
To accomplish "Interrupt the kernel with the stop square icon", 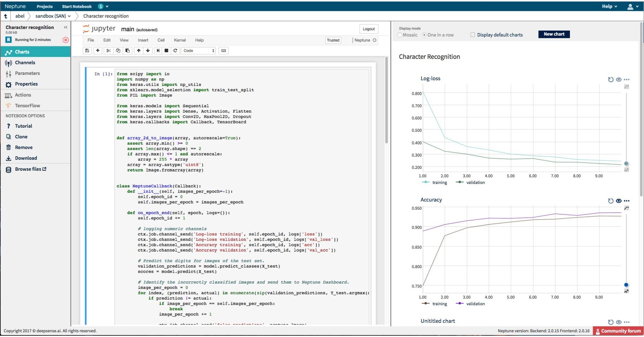I will click(x=166, y=51).
